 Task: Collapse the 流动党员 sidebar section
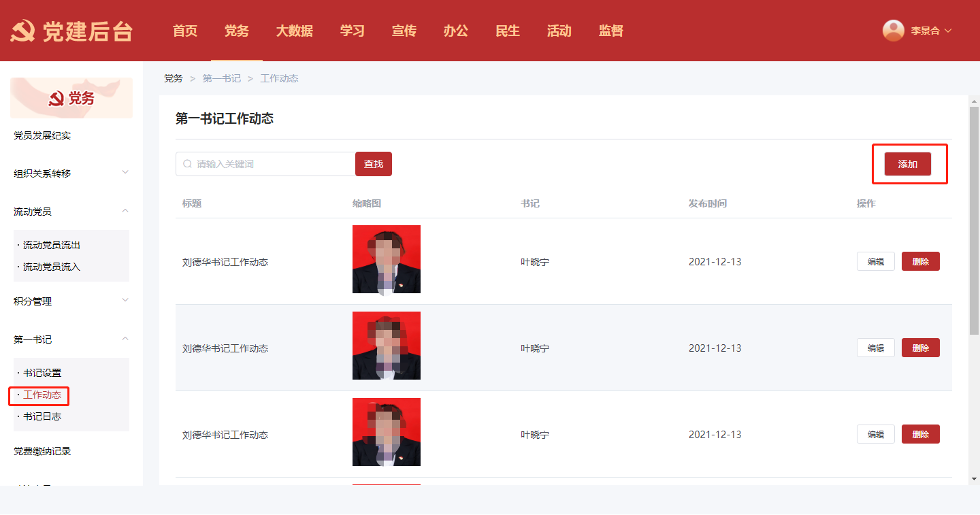(x=125, y=211)
